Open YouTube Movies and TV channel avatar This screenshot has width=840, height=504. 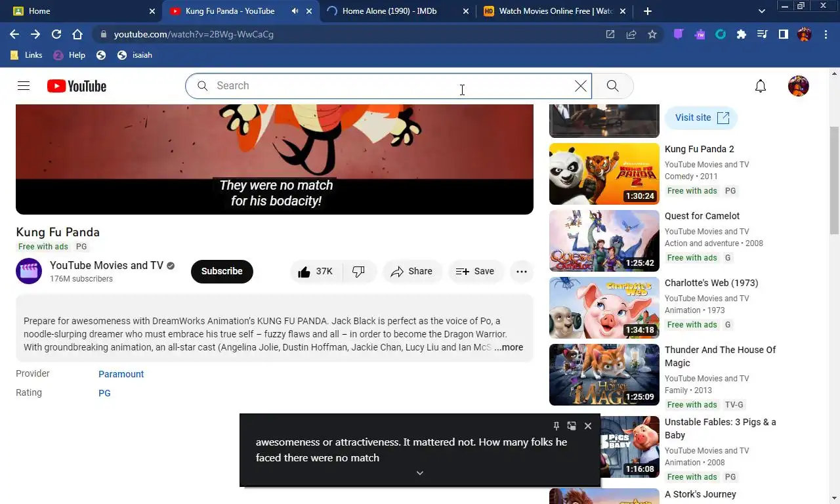(29, 272)
